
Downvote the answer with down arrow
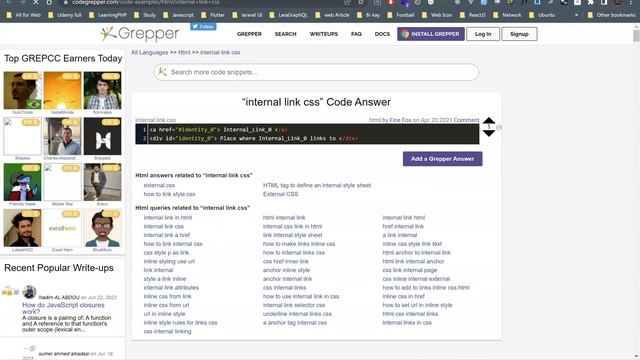click(489, 133)
